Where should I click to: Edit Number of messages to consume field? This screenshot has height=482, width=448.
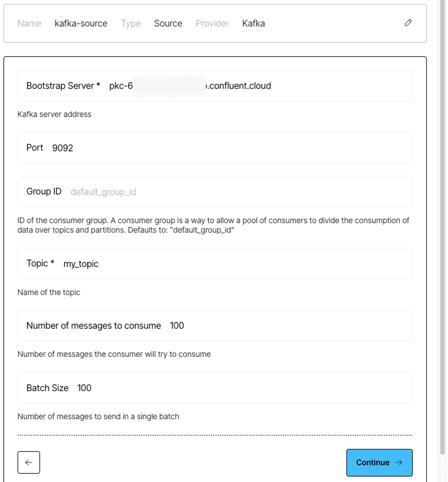[215, 325]
